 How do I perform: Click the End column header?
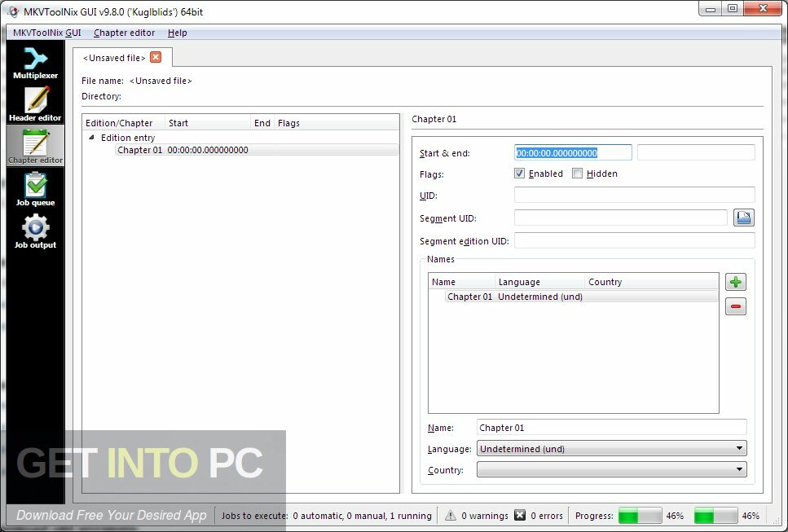(x=262, y=123)
